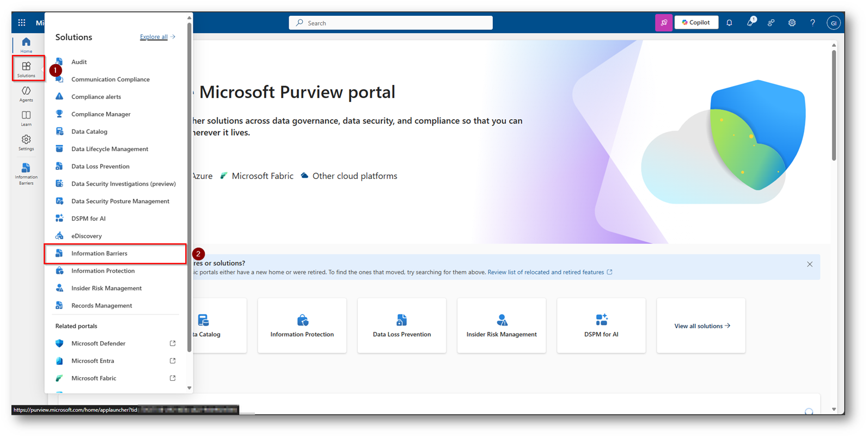The height and width of the screenshot is (438, 868).
Task: Open the Microsoft Fabric related portal
Action: [115, 378]
